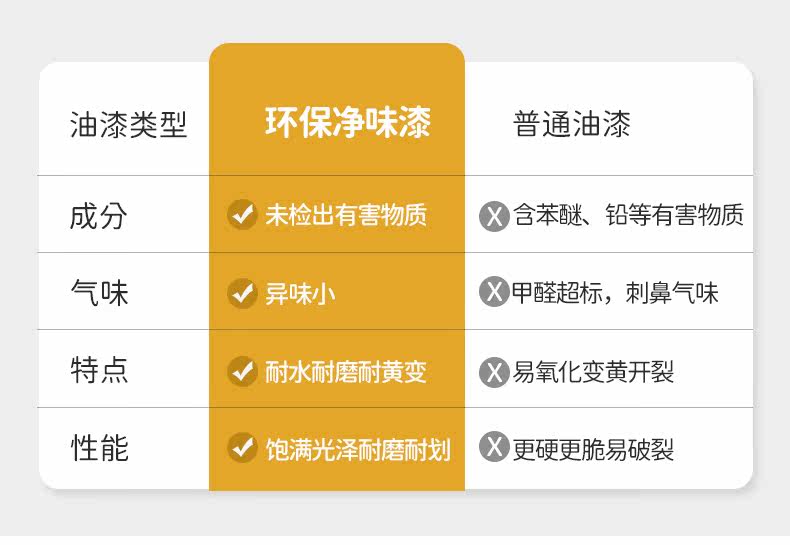Click the checkmark icon beside 耐水耐磨耐黄变

point(242,371)
